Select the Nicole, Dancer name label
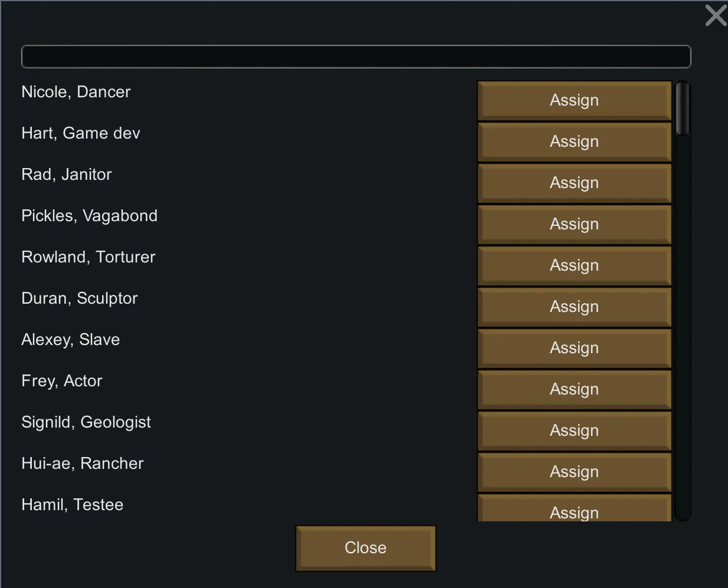This screenshot has width=728, height=588. click(76, 92)
